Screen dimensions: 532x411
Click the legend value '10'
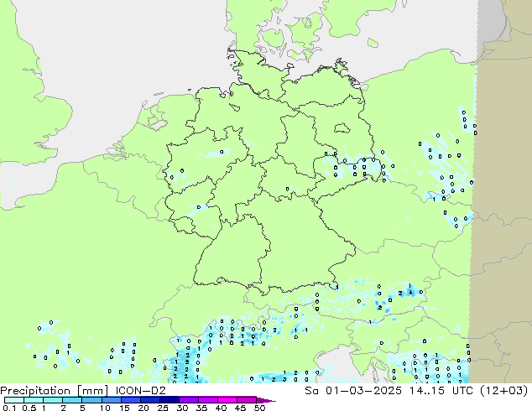[105, 408]
